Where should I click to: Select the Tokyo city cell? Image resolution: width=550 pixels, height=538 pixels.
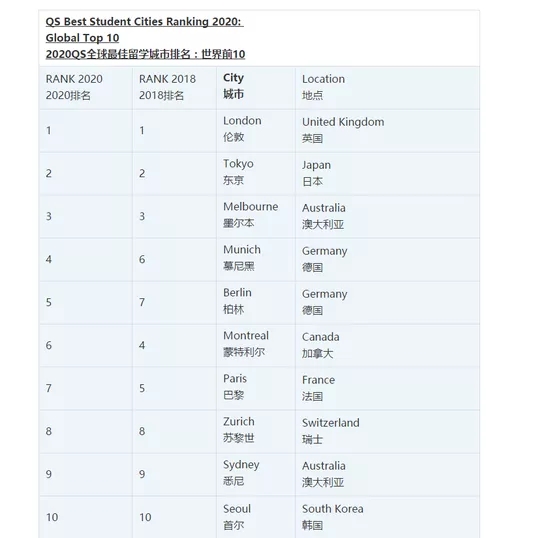(x=256, y=173)
